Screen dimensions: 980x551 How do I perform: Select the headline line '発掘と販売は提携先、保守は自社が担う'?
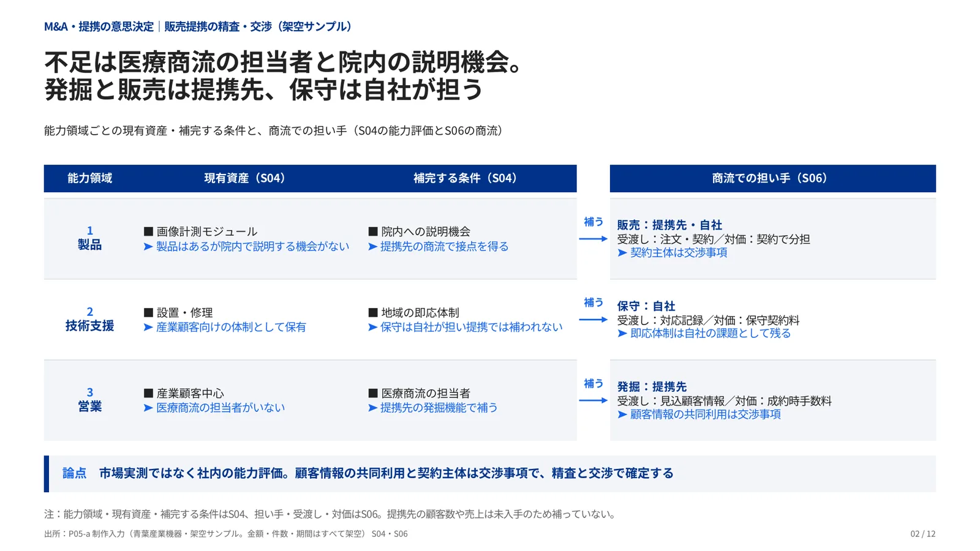pos(264,90)
